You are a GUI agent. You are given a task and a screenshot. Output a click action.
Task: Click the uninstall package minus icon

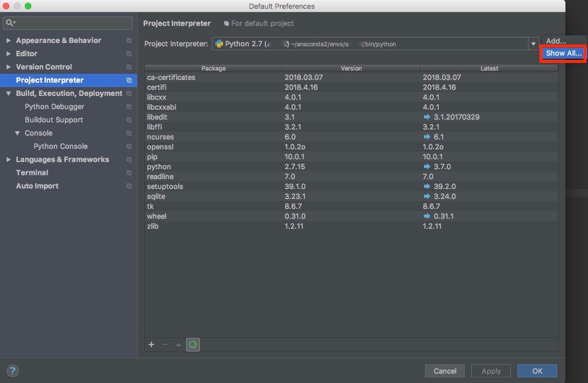[165, 344]
